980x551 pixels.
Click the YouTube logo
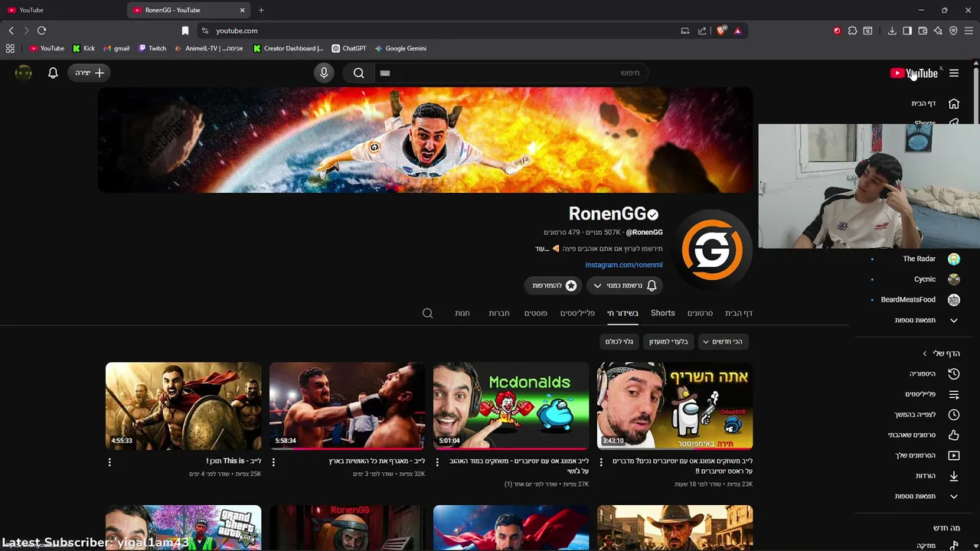click(914, 73)
